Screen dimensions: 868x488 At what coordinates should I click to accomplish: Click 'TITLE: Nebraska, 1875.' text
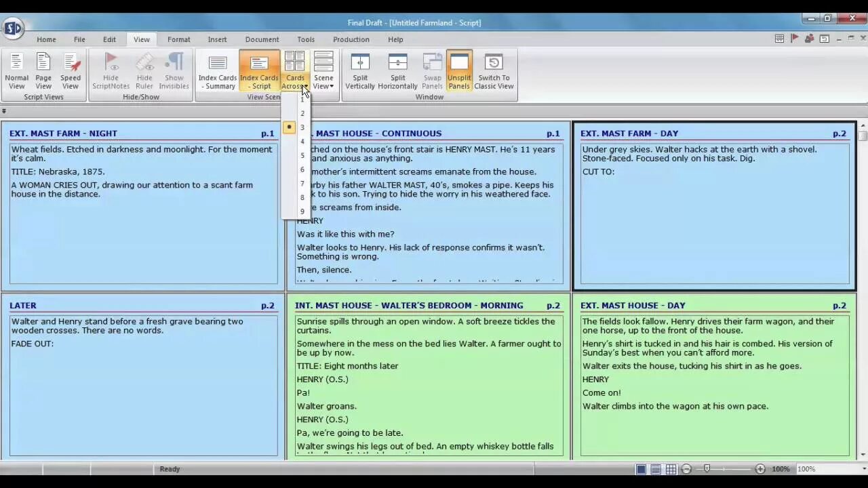[58, 171]
